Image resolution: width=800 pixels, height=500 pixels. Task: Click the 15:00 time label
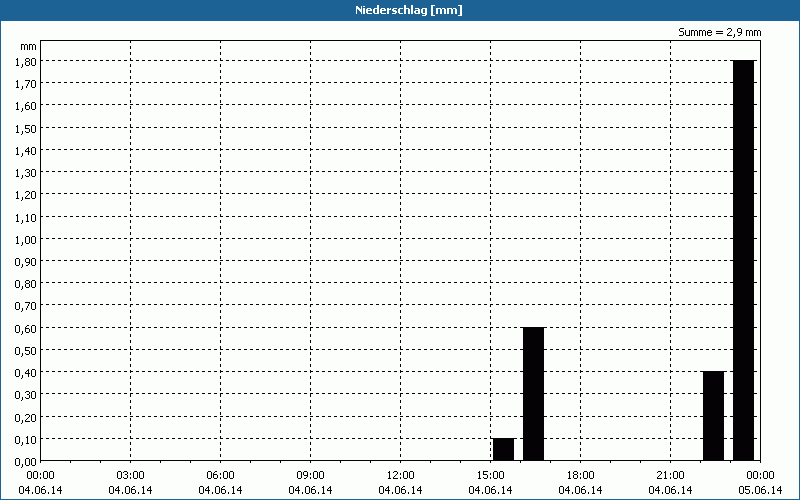pyautogui.click(x=490, y=476)
